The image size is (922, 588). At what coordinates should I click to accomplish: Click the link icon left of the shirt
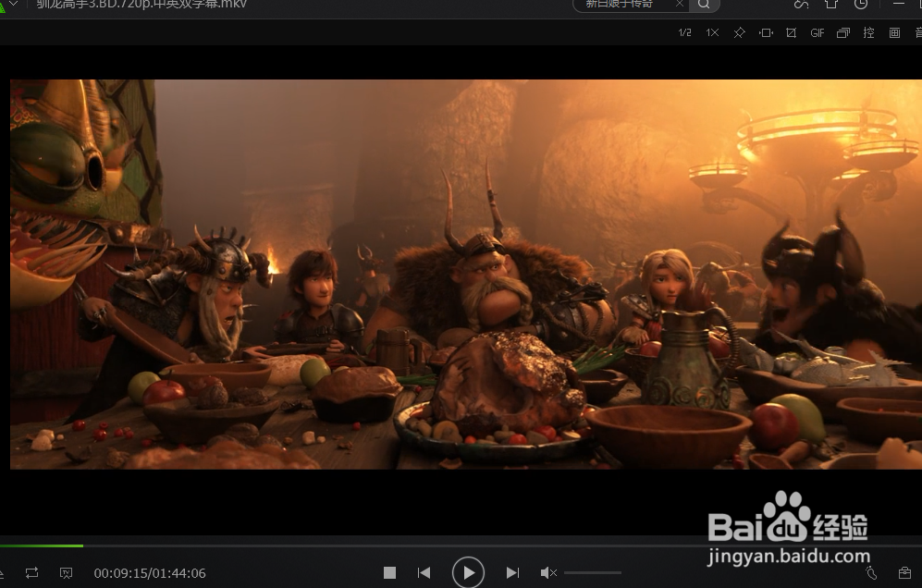[802, 4]
